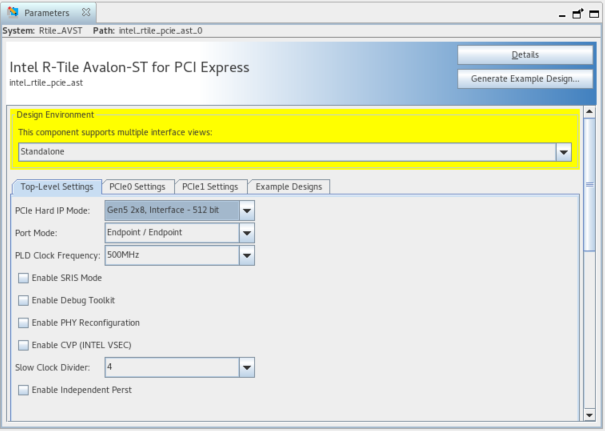
Task: Switch to the Top-Level Settings tab
Action: (x=57, y=187)
